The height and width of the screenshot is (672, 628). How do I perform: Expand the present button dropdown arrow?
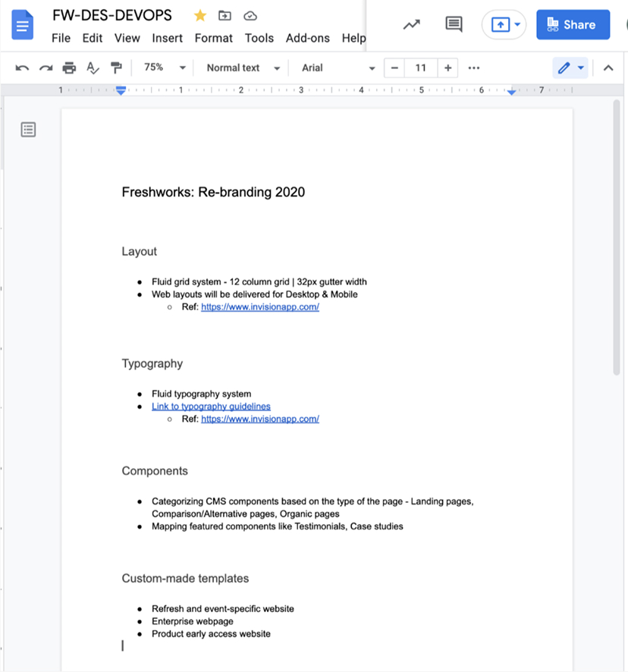[x=517, y=24]
